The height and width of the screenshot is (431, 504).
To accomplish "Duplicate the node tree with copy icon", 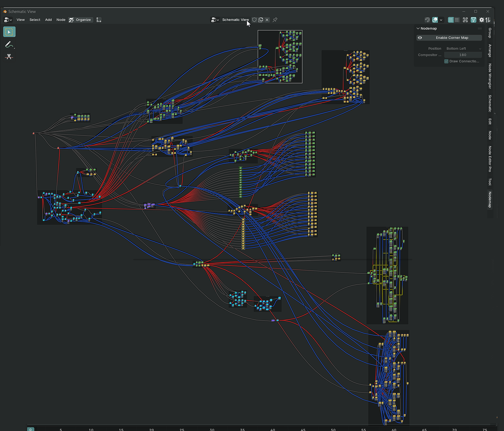I will pyautogui.click(x=261, y=20).
